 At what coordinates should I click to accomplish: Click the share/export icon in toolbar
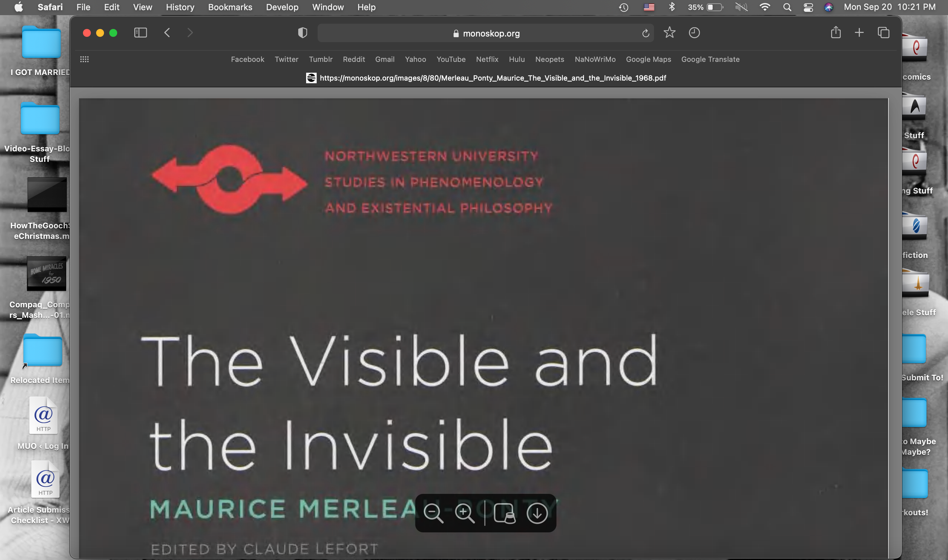coord(835,33)
